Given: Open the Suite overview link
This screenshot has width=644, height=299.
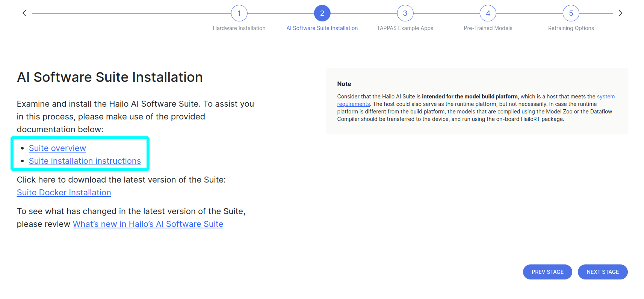Looking at the screenshot, I should coord(57,148).
